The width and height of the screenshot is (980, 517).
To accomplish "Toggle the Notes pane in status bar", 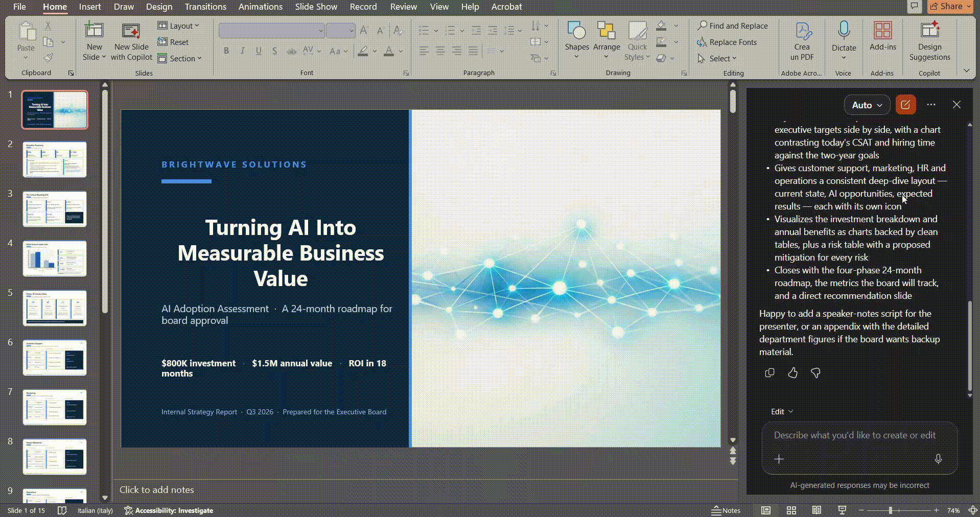I will (x=726, y=510).
